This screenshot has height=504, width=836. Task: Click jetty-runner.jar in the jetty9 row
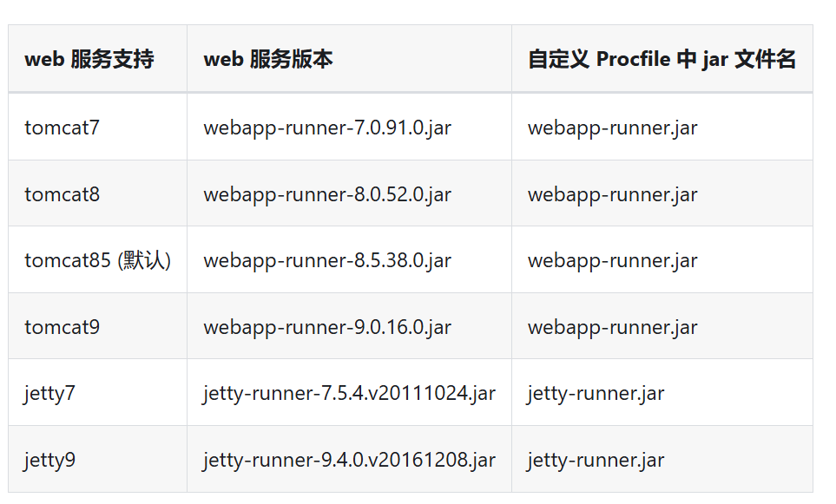pyautogui.click(x=596, y=460)
